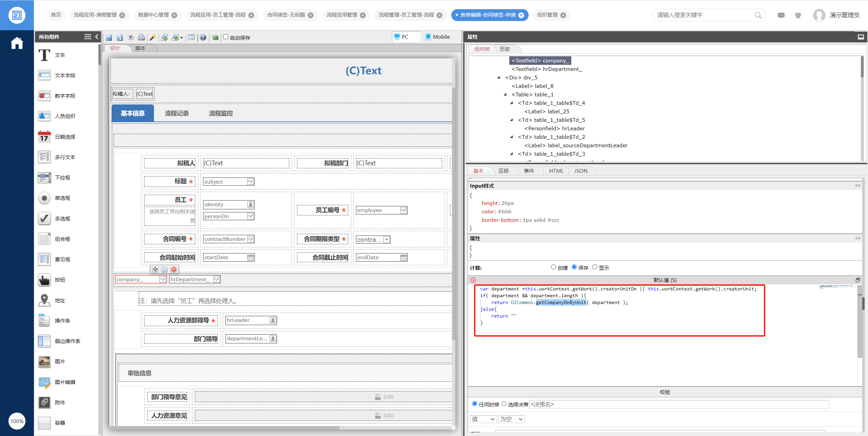Click the home icon in sidebar
This screenshot has width=868, height=436.
point(17,43)
